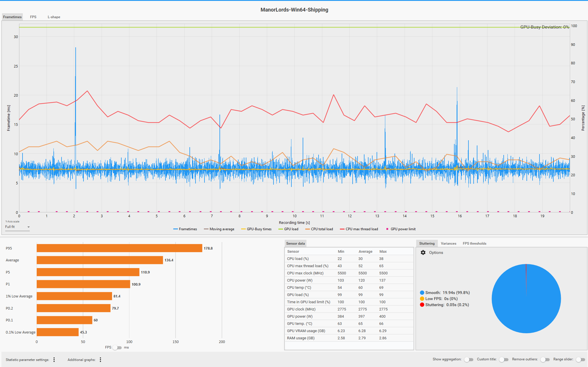Open the L-shape tab

pos(54,17)
